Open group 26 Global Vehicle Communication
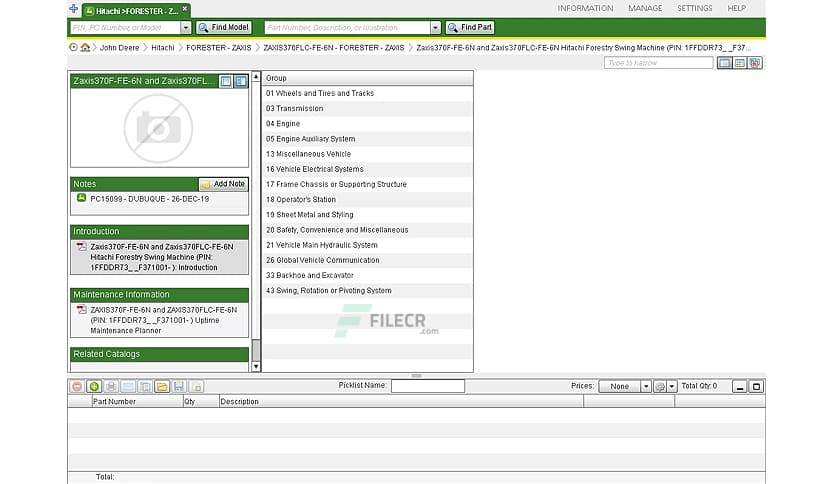The image size is (836, 484). [x=367, y=260]
